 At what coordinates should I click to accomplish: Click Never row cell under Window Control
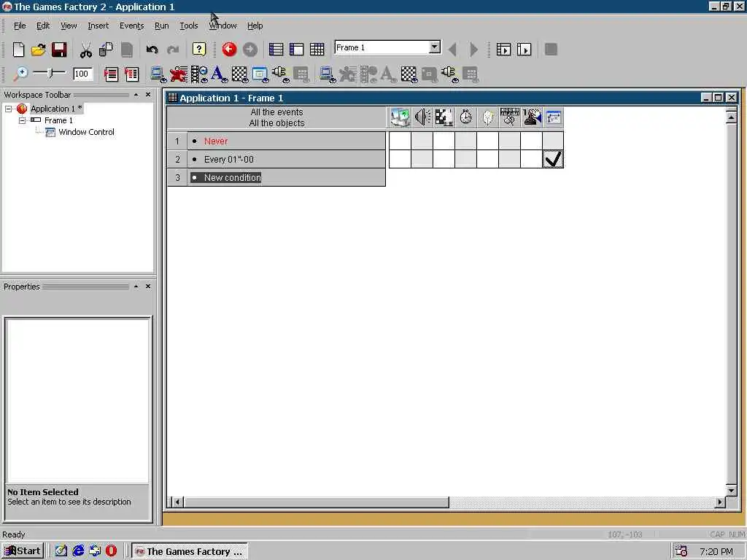[553, 141]
